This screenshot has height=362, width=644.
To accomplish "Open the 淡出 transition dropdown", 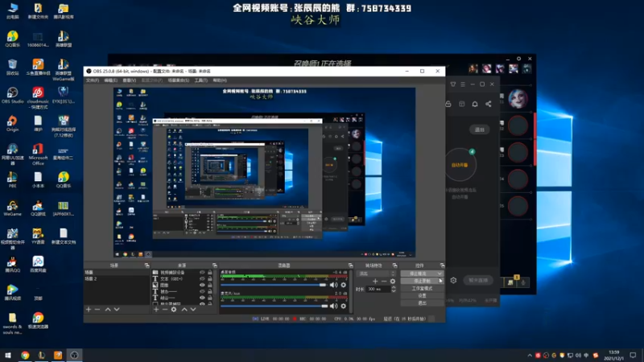I will click(x=377, y=274).
